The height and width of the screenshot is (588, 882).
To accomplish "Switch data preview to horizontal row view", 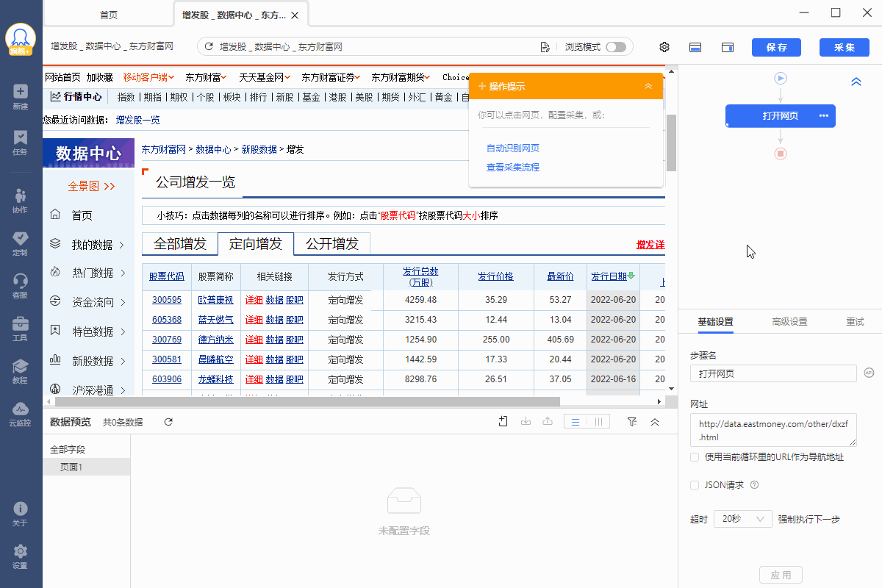I will 576,422.
